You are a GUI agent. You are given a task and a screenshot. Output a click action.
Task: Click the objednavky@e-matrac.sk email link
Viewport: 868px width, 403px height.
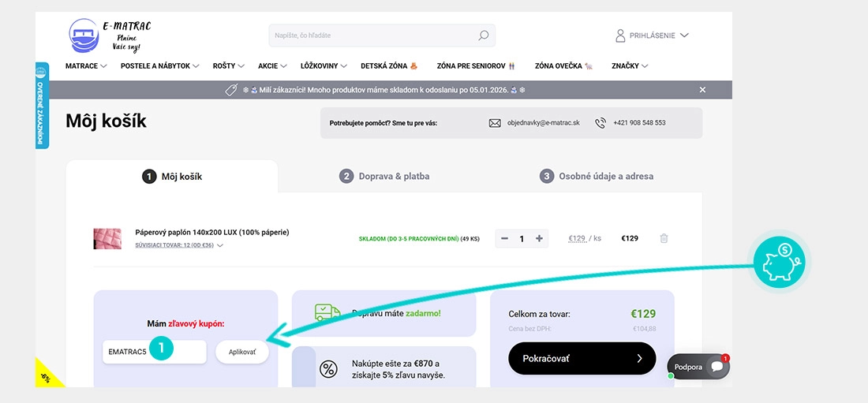(x=544, y=123)
